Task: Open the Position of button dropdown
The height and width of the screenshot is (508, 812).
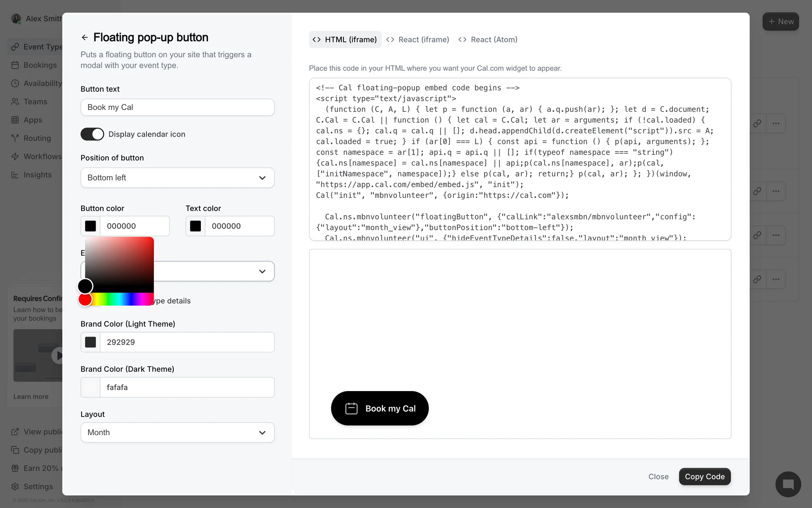Action: coord(177,178)
